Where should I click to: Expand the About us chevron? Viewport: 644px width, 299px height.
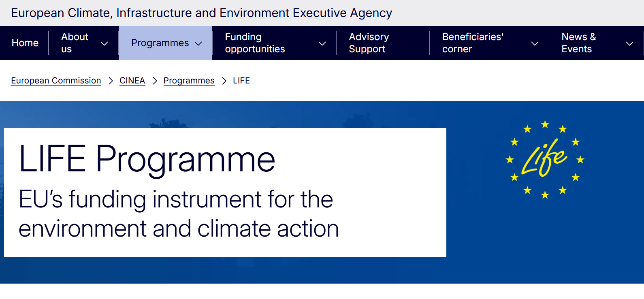(x=104, y=43)
